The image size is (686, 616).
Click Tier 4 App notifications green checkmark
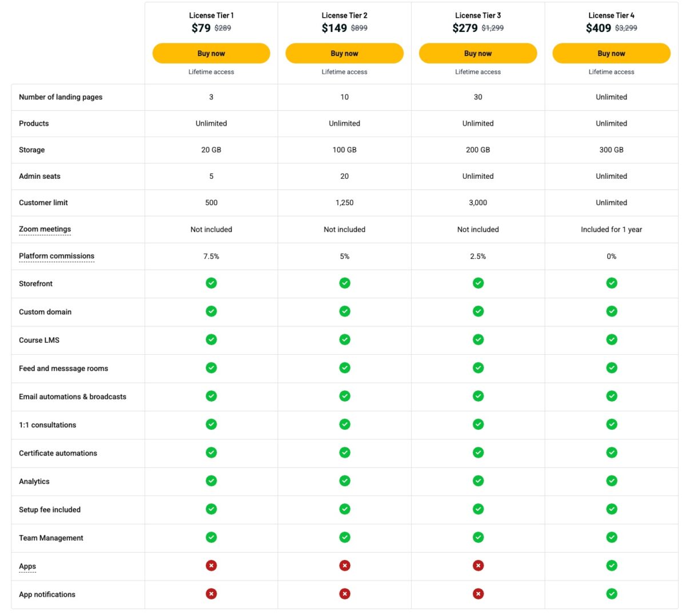[612, 594]
